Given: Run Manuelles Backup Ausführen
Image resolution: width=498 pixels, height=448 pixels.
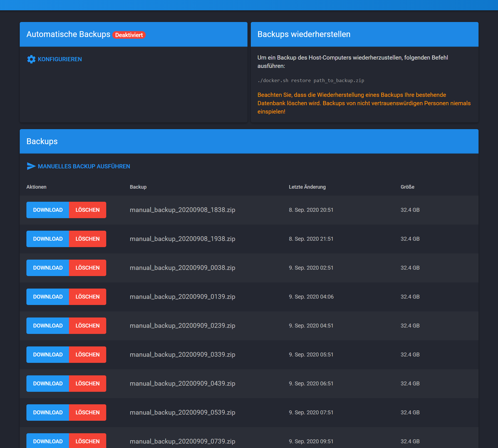Looking at the screenshot, I should point(78,166).
